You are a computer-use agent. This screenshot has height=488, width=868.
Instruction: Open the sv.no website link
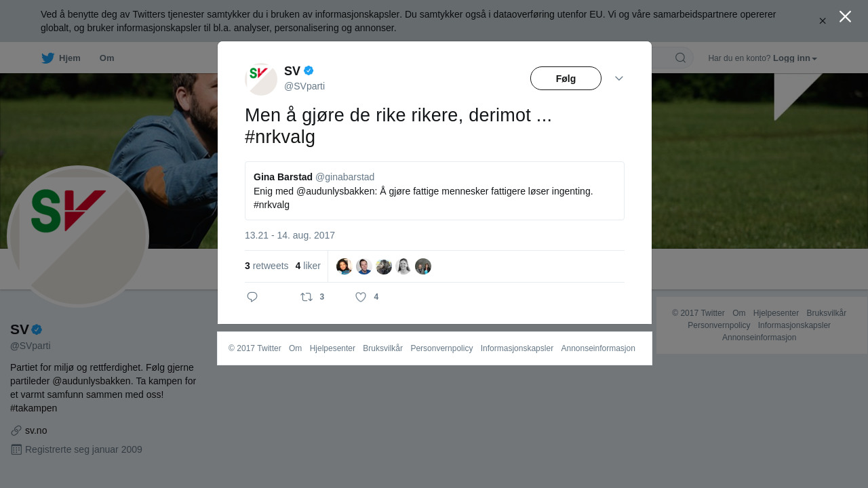pos(36,430)
